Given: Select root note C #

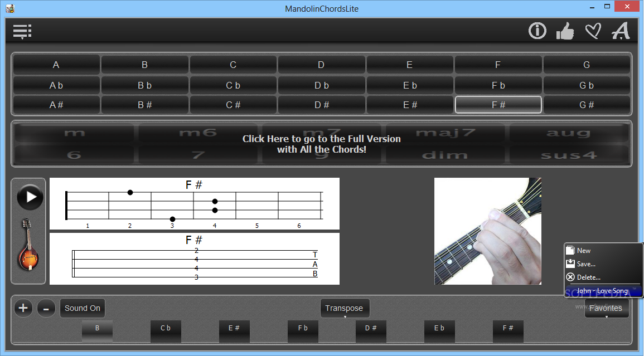Looking at the screenshot, I should [x=233, y=105].
